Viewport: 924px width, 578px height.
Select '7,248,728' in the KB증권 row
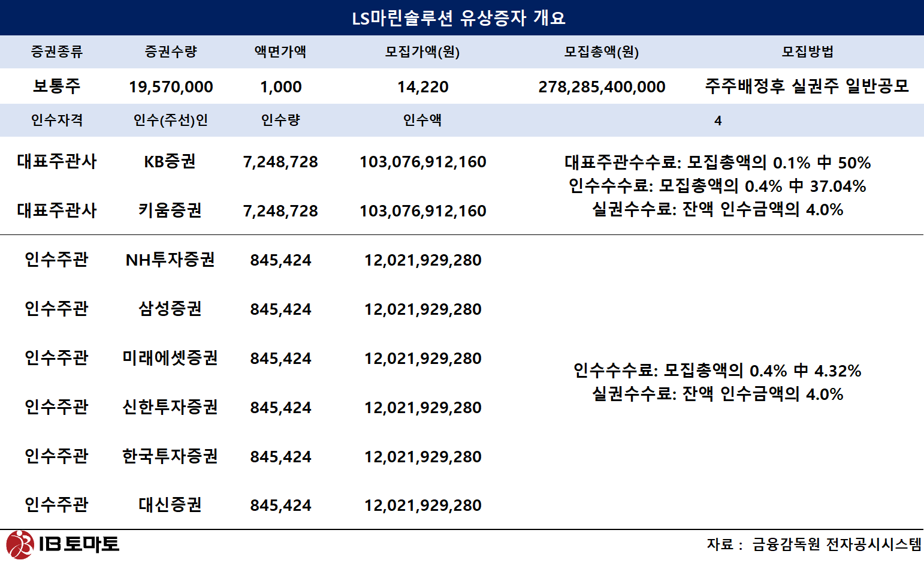click(280, 162)
